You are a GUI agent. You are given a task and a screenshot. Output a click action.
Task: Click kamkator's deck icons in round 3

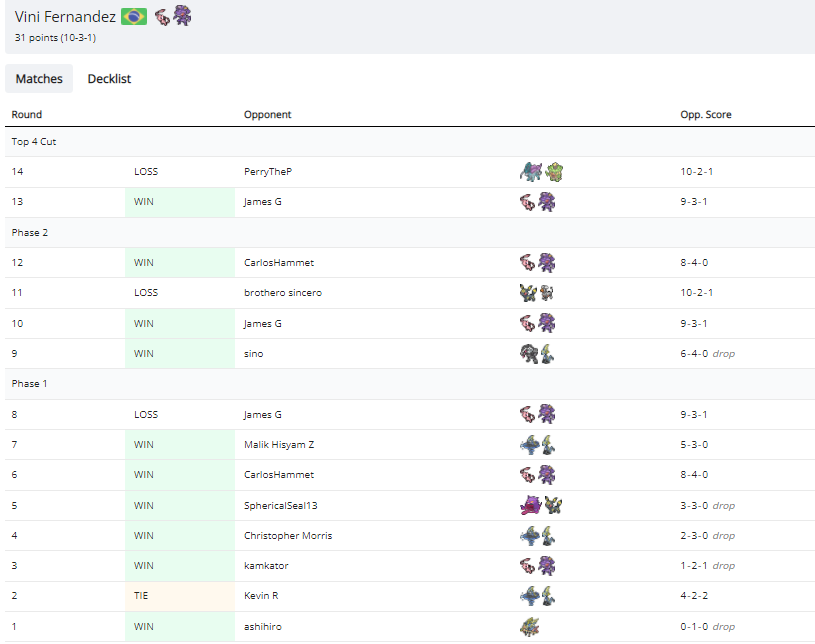[537, 566]
